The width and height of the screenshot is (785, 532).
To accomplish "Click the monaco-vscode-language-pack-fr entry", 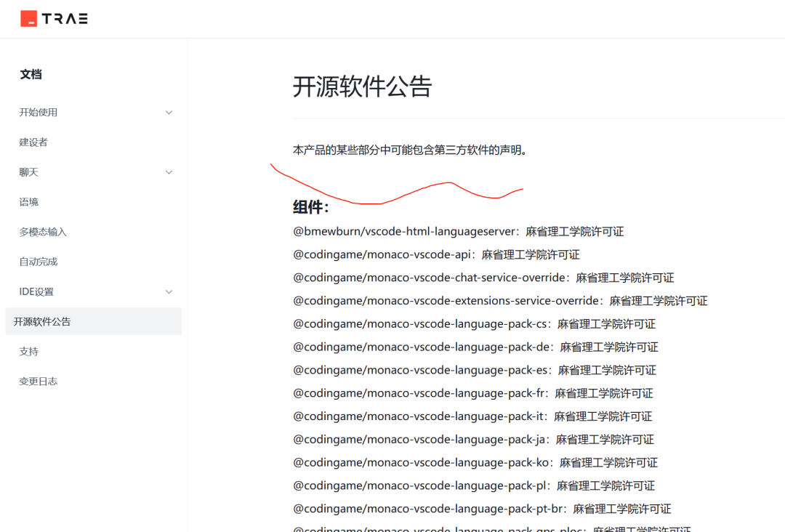I will coord(472,393).
